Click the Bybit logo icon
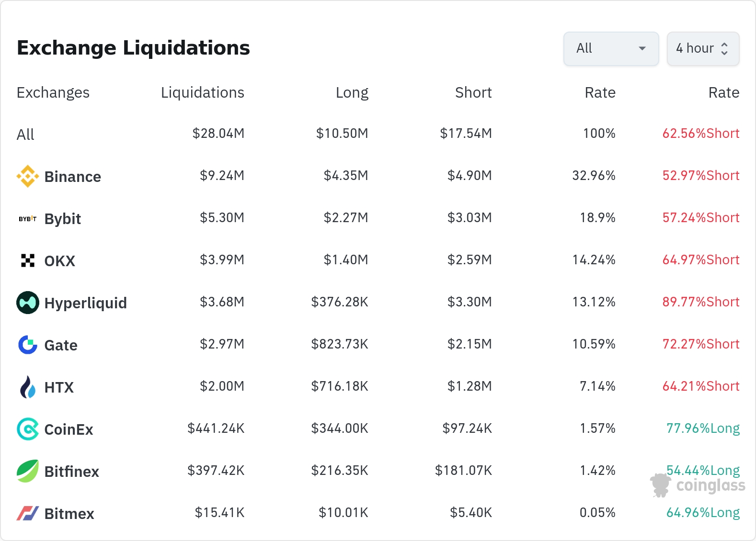 click(28, 219)
